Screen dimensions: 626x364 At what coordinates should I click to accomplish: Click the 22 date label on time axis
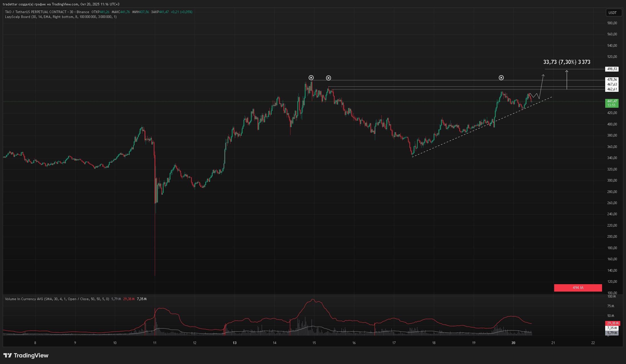point(593,343)
